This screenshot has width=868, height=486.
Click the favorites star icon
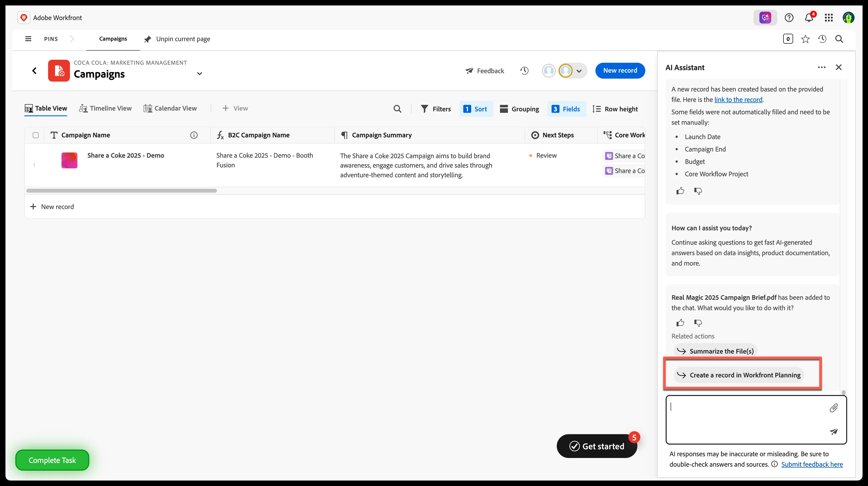click(805, 39)
